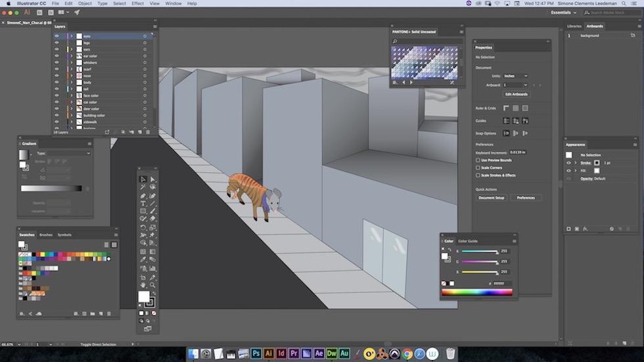Open Layers panel options menu
Image resolution: width=644 pixels, height=362 pixels.
click(x=155, y=26)
